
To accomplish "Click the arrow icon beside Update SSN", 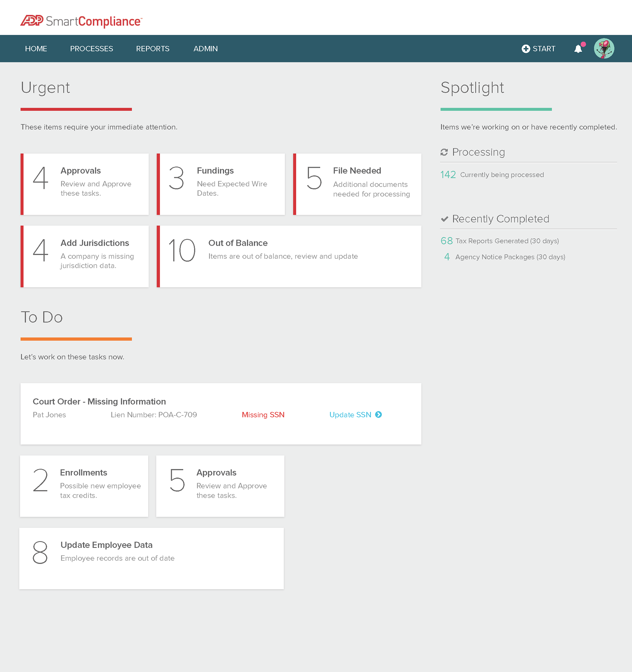I will (x=379, y=414).
